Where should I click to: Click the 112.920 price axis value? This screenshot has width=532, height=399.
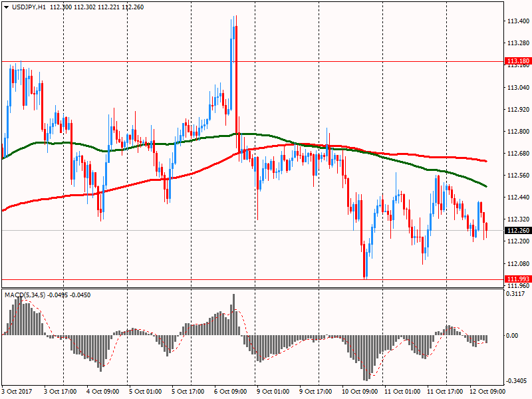pos(518,110)
